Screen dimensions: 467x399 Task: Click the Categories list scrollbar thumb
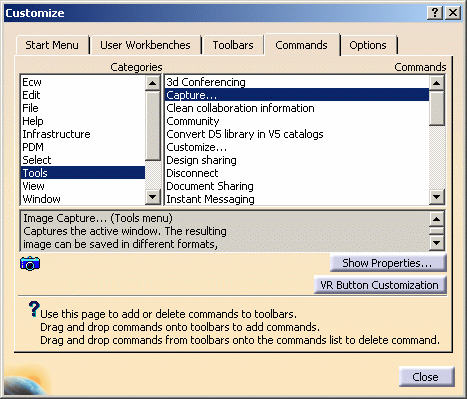(x=153, y=125)
